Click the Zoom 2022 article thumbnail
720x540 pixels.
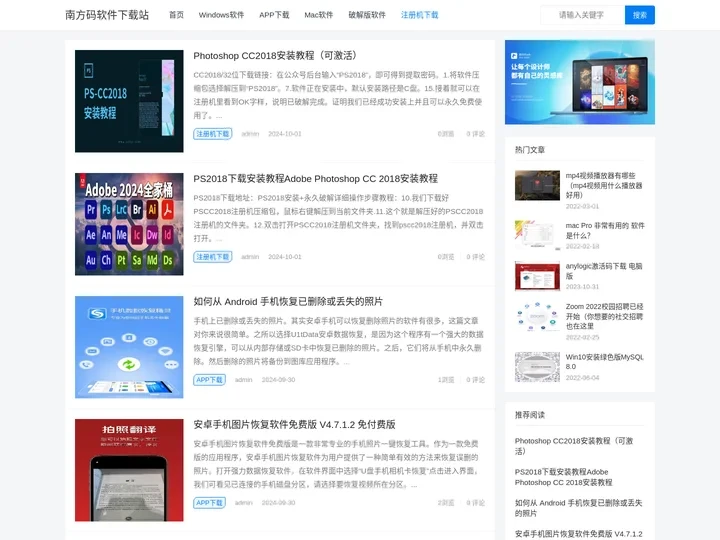pos(537,317)
